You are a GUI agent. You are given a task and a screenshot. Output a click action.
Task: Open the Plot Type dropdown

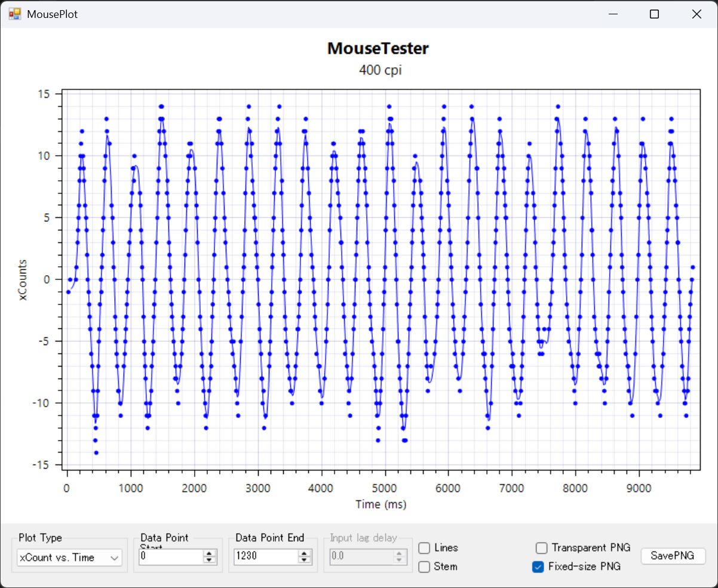coord(69,558)
